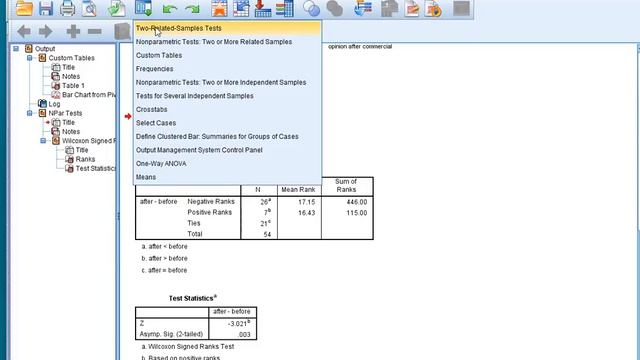
Task: Select NPar Tests in the outline
Action: click(65, 113)
